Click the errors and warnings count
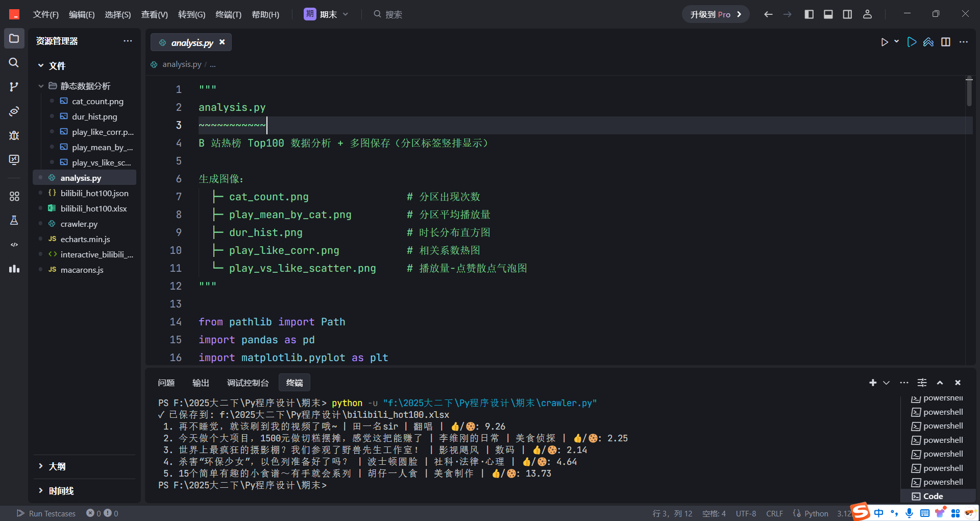The image size is (980, 521). click(x=102, y=513)
